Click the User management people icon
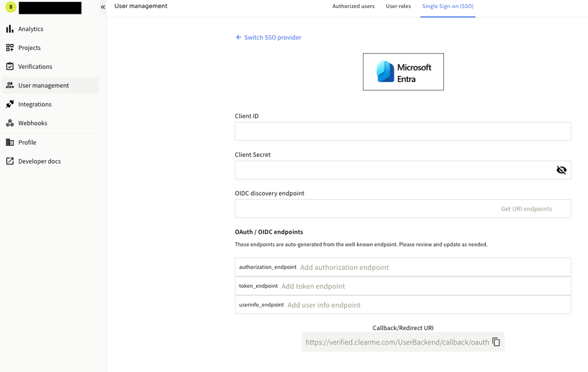 pos(10,85)
